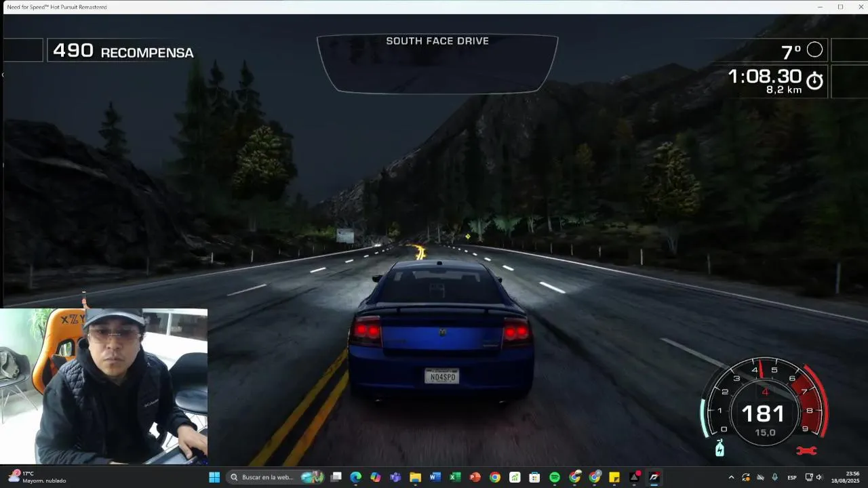Click the '8,2 km' distance readout
Image resolution: width=868 pixels, height=488 pixels.
(x=784, y=90)
